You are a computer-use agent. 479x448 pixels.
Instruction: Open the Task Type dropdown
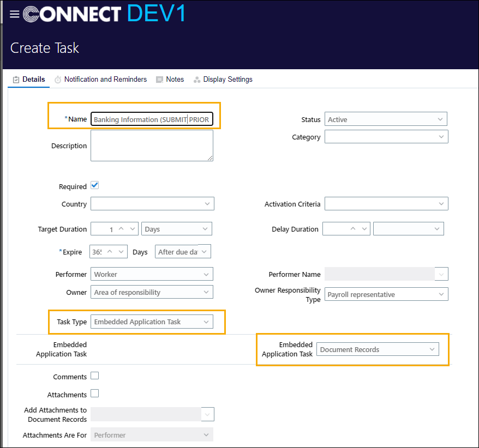pyautogui.click(x=152, y=322)
